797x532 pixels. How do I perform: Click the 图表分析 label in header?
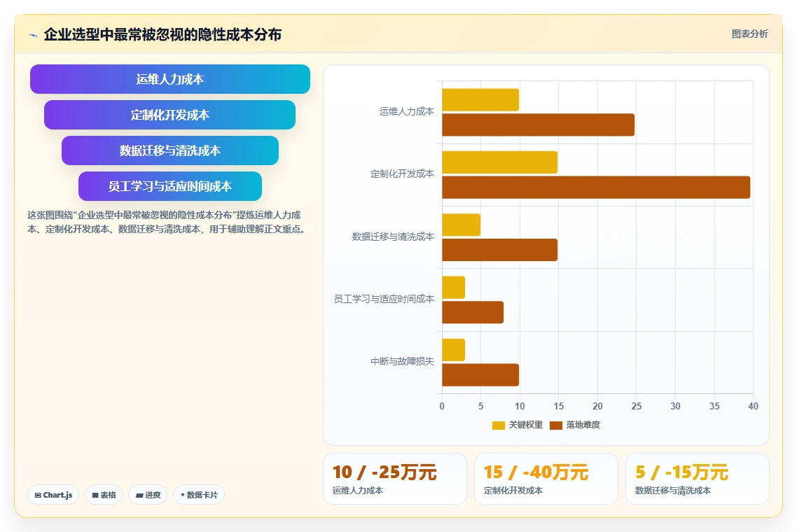(x=750, y=34)
